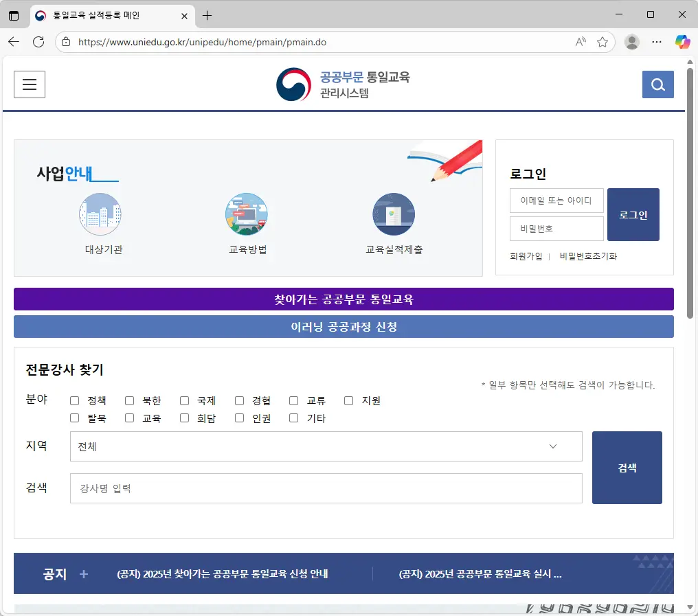The width and height of the screenshot is (698, 616).
Task: Enable the 정책 field checkbox
Action: pyautogui.click(x=74, y=400)
